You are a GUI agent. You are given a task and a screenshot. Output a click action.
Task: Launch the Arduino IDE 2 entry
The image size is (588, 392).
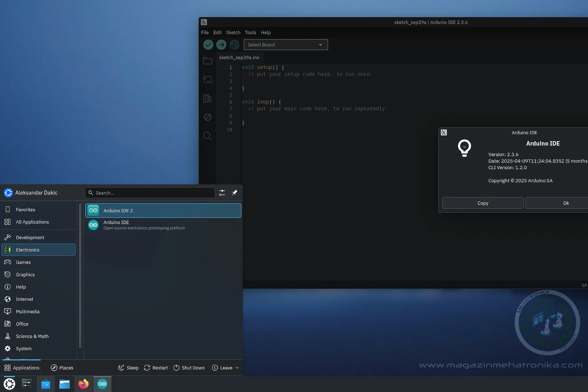click(163, 210)
